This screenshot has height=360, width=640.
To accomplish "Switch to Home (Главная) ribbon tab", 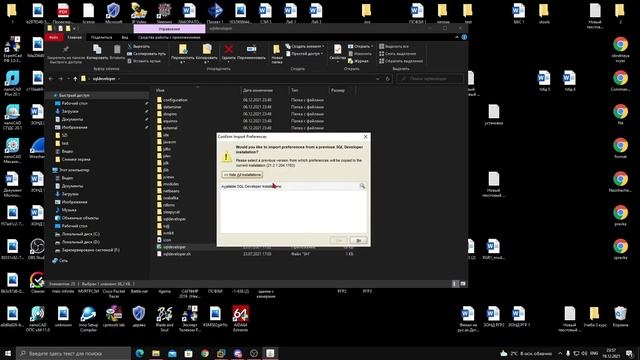I will point(74,38).
